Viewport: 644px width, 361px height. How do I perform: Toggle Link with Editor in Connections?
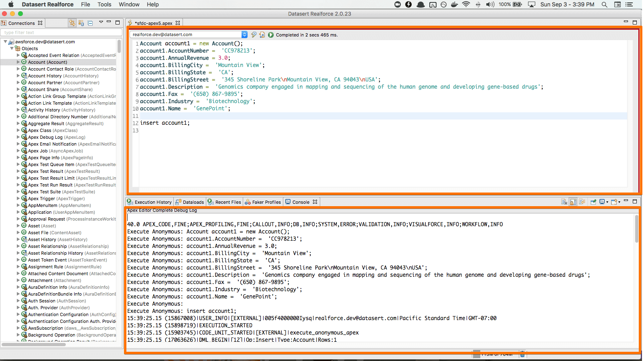(x=72, y=23)
